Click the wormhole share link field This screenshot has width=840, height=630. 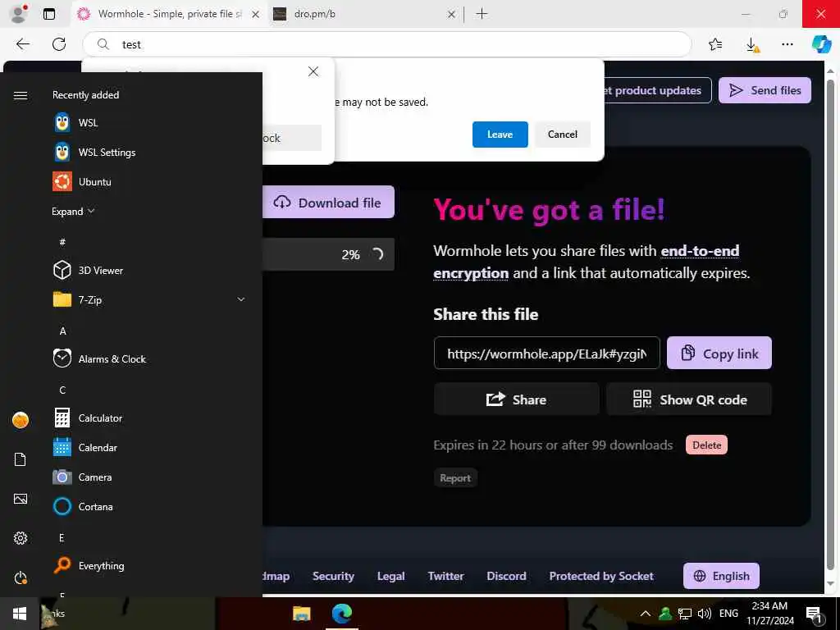pyautogui.click(x=547, y=353)
